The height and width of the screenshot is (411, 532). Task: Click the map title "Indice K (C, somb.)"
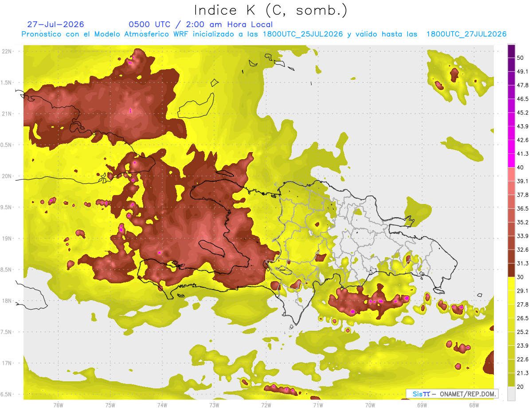[x=270, y=10]
